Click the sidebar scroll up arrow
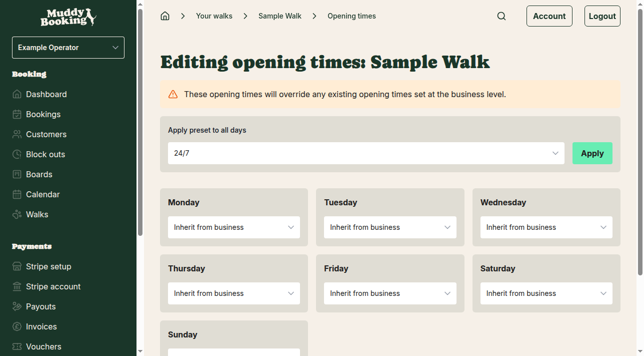644x356 pixels. [x=140, y=4]
